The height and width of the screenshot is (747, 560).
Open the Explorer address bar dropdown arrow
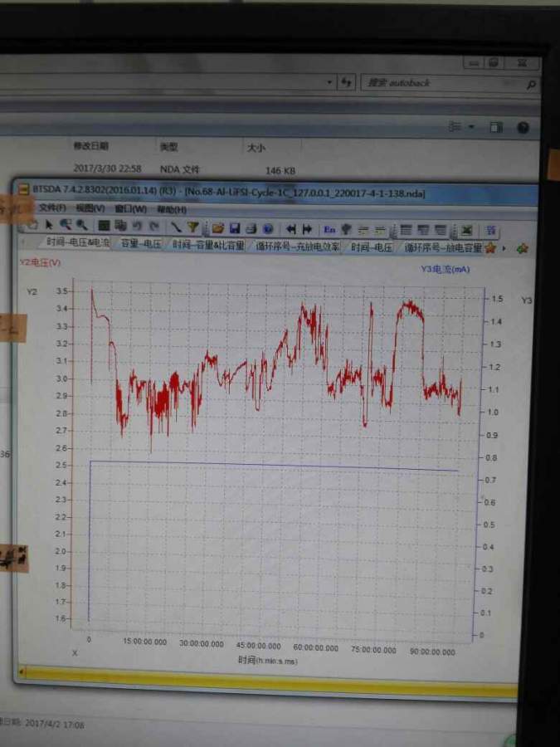click(329, 82)
